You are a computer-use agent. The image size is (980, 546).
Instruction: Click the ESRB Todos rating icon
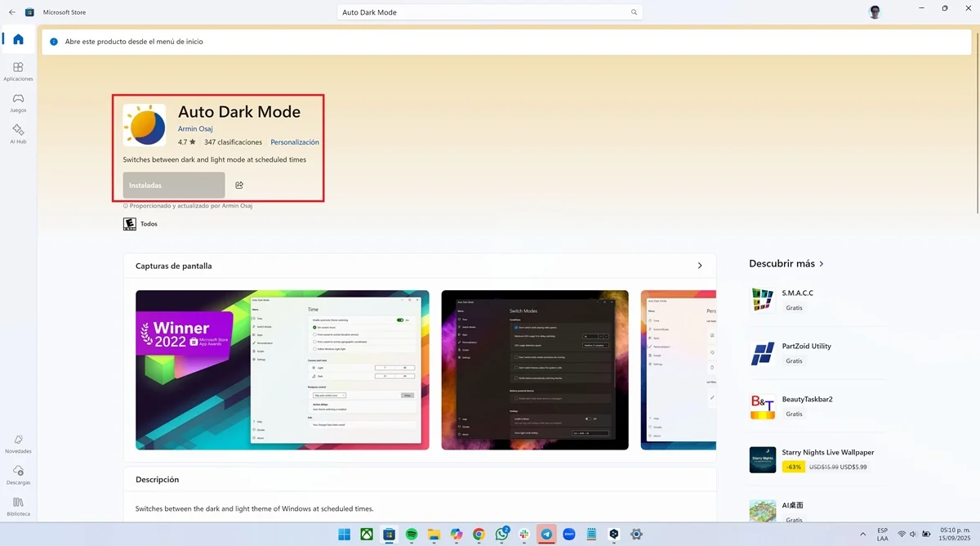129,223
